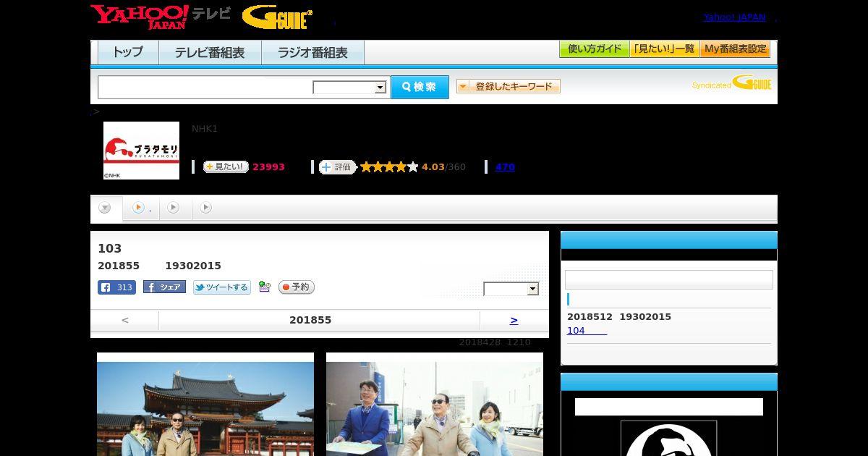Select the fourth tab with gray play icon
This screenshot has height=456, width=868.
pos(206,208)
